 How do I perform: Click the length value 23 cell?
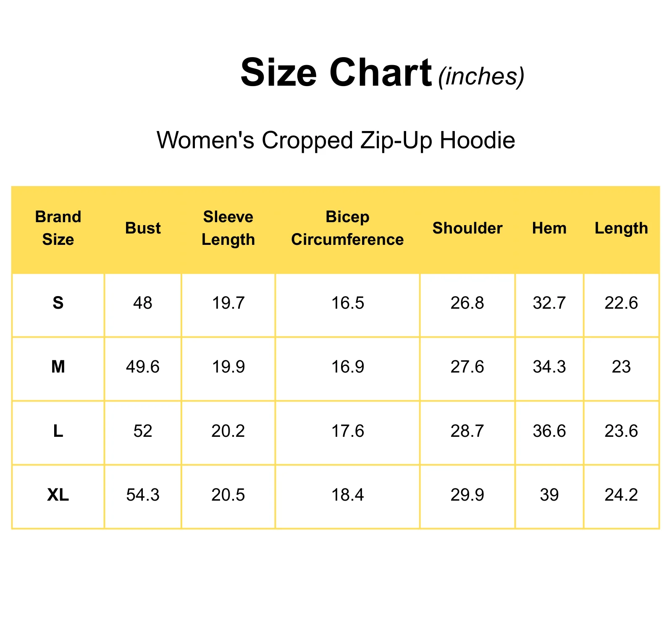(x=621, y=367)
